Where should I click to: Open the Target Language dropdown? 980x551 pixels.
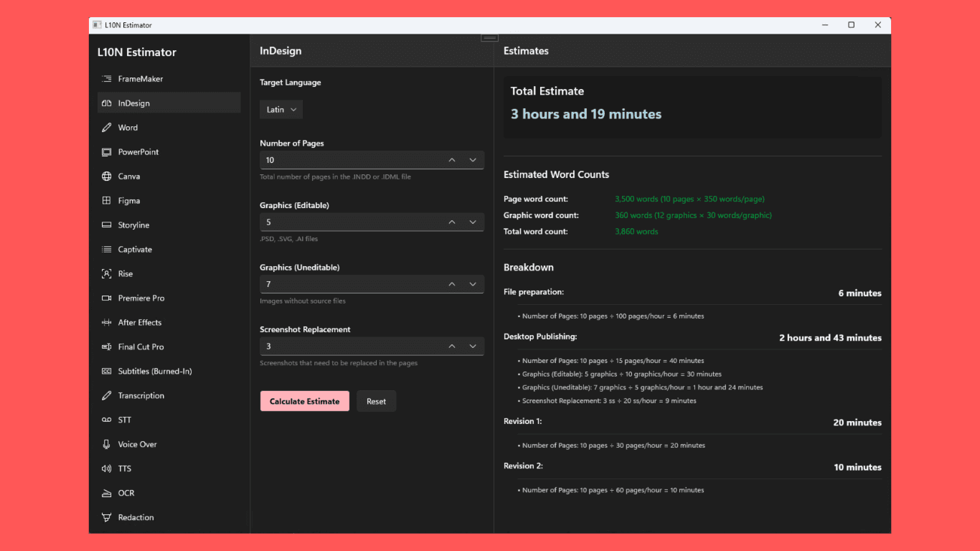point(281,109)
